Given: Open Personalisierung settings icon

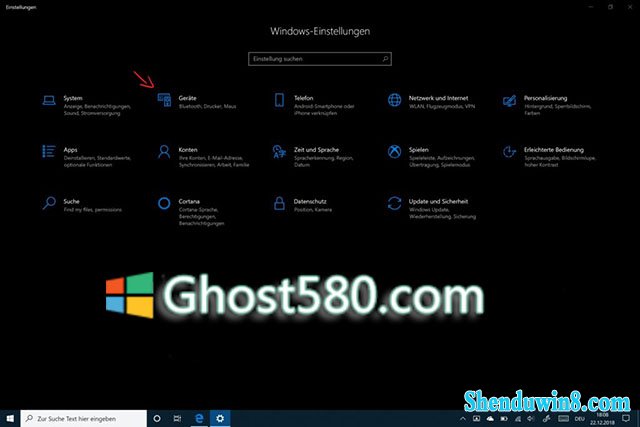Looking at the screenshot, I should [x=509, y=100].
